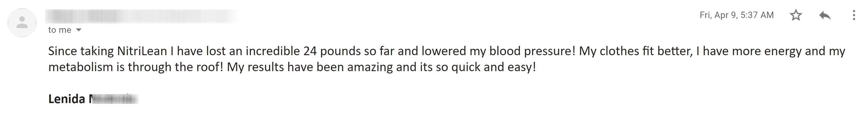Click the reply arrow icon
Screen dimensions: 868x135
coord(825,15)
